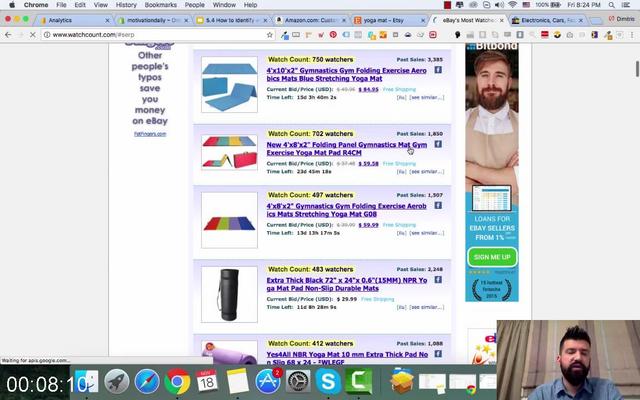Image resolution: width=640 pixels, height=400 pixels.
Task: Open Skype from the Dock
Action: (x=329, y=382)
